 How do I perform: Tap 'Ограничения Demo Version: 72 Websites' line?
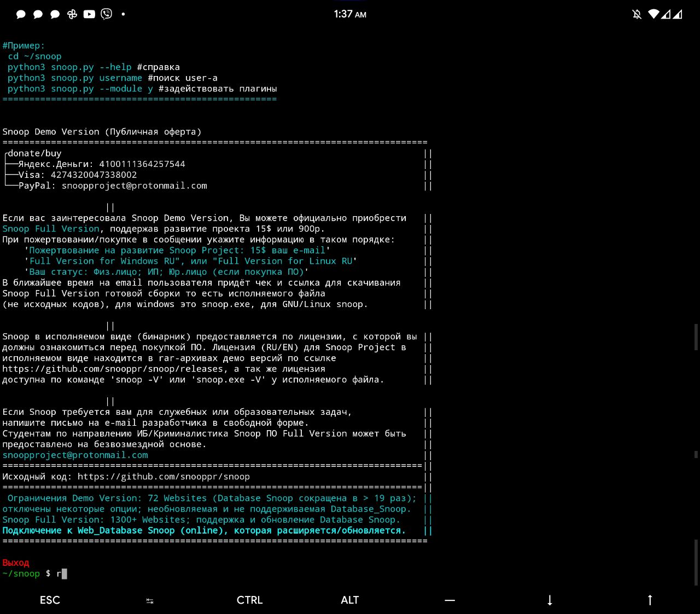[x=212, y=498]
